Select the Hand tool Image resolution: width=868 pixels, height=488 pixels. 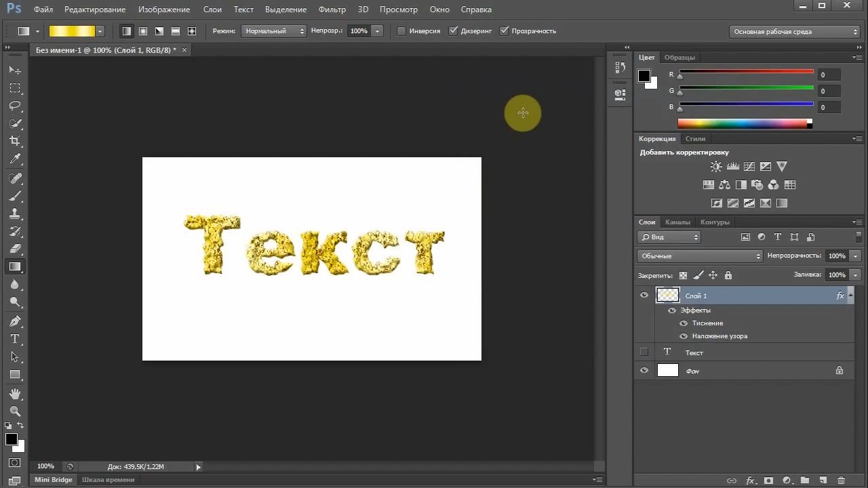click(15, 394)
